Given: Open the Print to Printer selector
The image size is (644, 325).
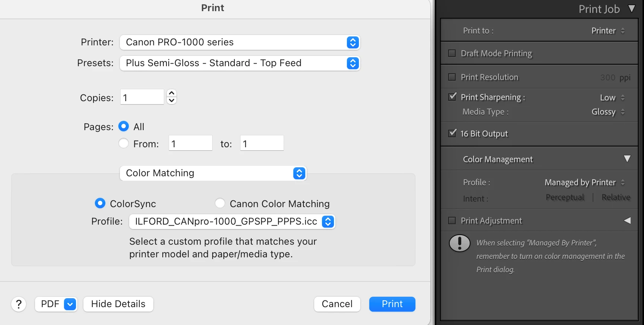Looking at the screenshot, I should click(608, 30).
